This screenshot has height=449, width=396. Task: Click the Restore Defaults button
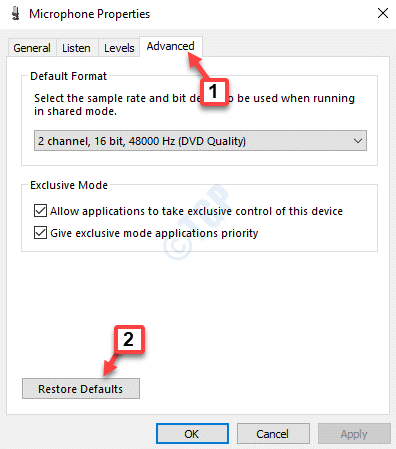81,389
